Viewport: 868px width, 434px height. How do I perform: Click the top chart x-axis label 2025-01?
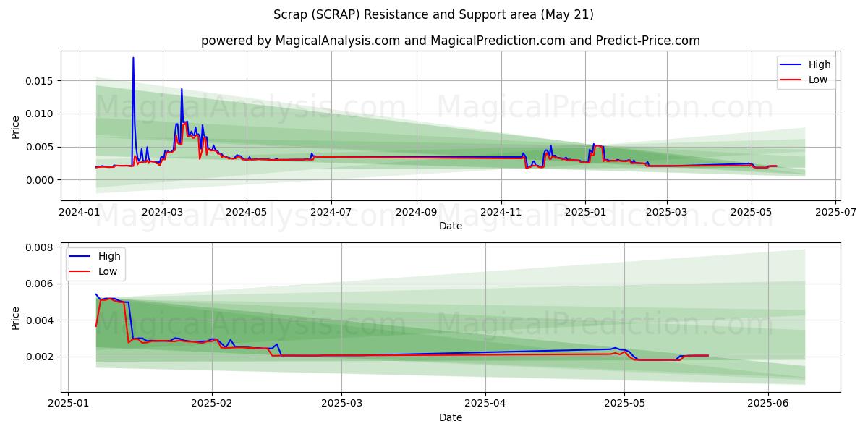coord(586,213)
